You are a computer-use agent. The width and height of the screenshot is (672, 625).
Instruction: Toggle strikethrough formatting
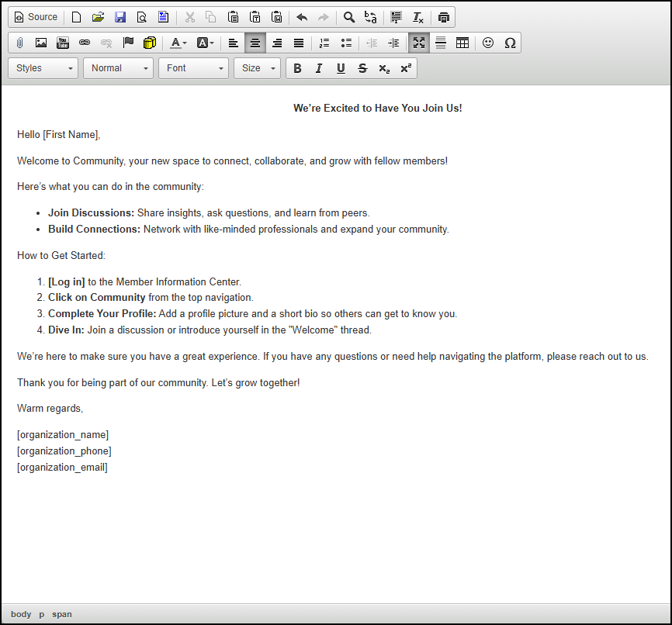point(362,68)
